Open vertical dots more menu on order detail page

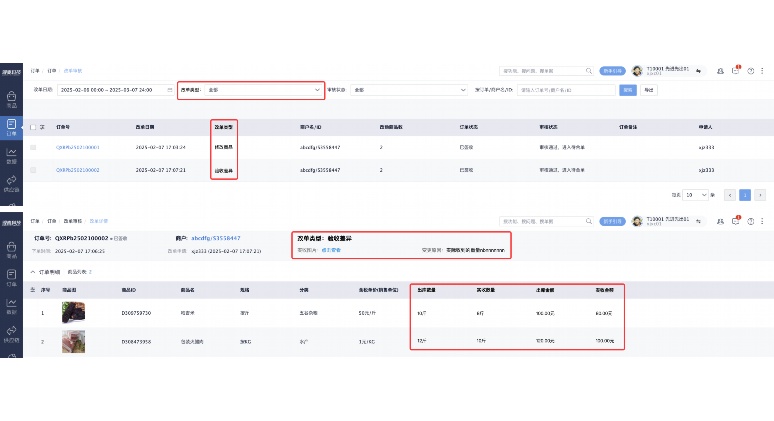coord(762,221)
